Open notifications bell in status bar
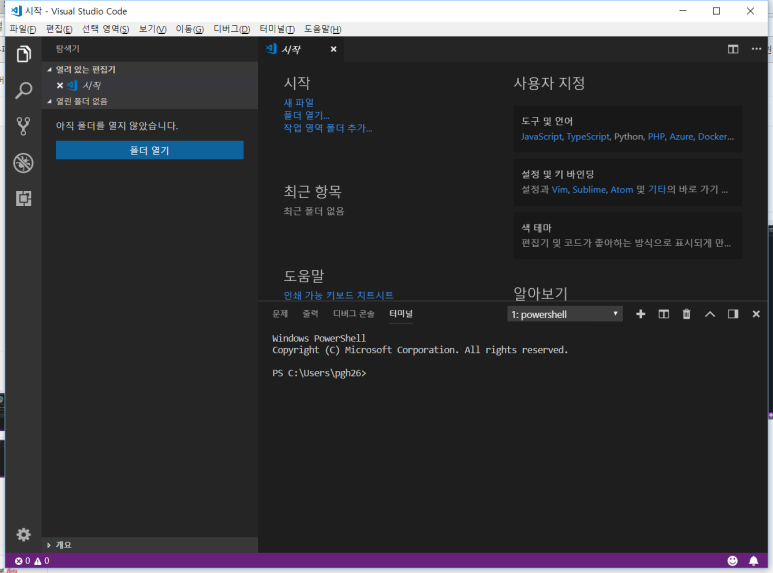 pos(754,561)
